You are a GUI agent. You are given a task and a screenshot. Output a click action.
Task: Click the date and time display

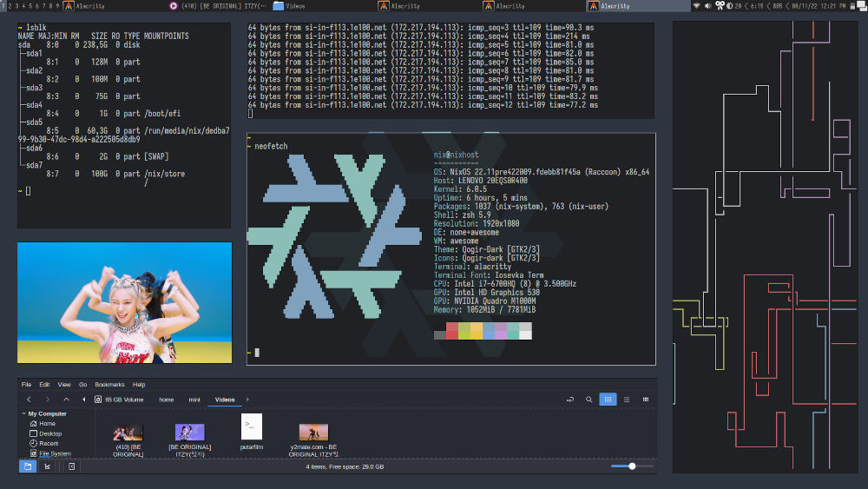click(x=819, y=5)
